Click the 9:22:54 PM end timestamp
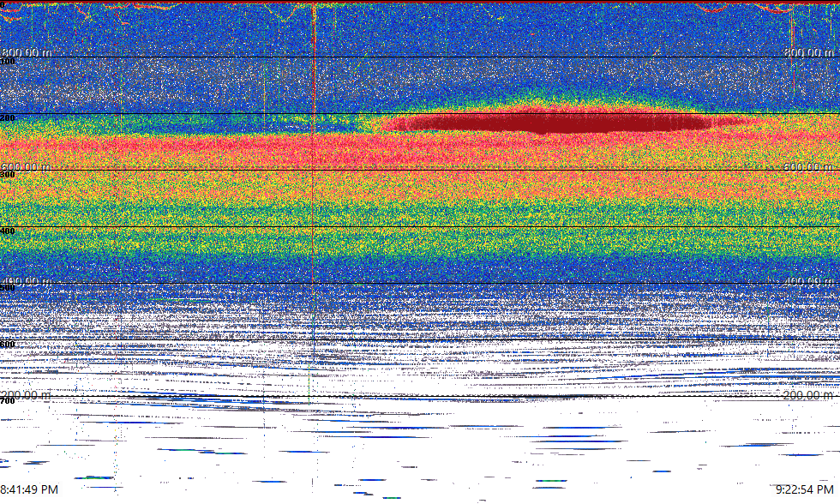This screenshot has height=504, width=840. point(805,489)
